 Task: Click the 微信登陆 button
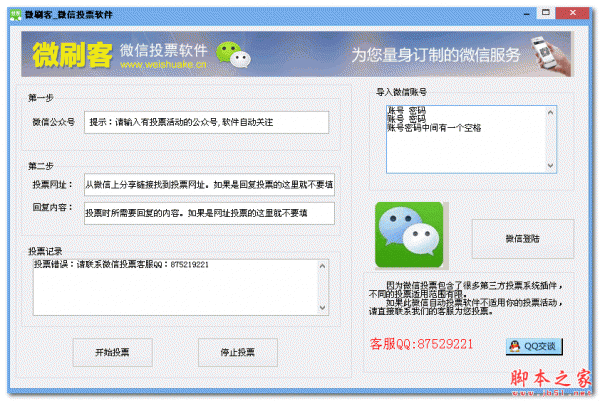click(523, 239)
